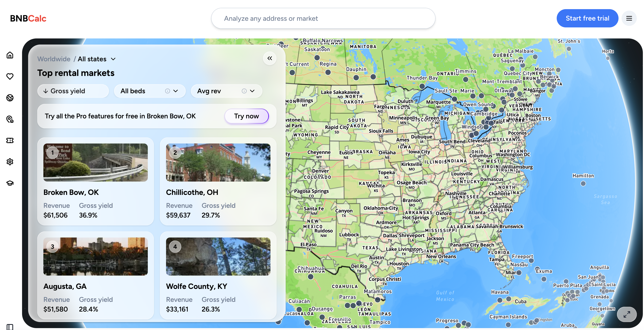Click the Matamoros map marker
The height and width of the screenshot is (330, 644).
378,300
